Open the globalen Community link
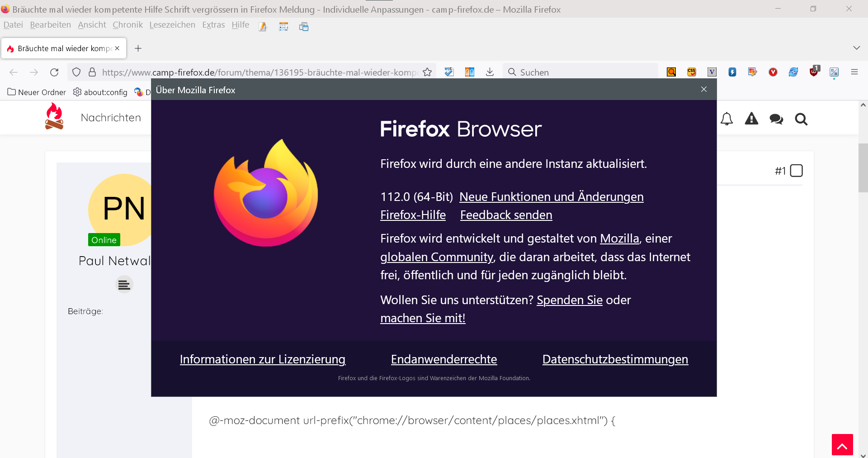Image resolution: width=868 pixels, height=458 pixels. pos(437,257)
